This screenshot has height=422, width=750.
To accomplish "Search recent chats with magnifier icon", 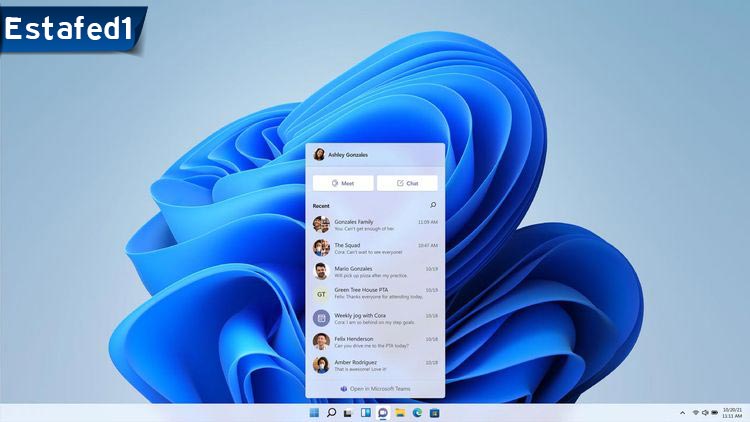I will pos(433,205).
